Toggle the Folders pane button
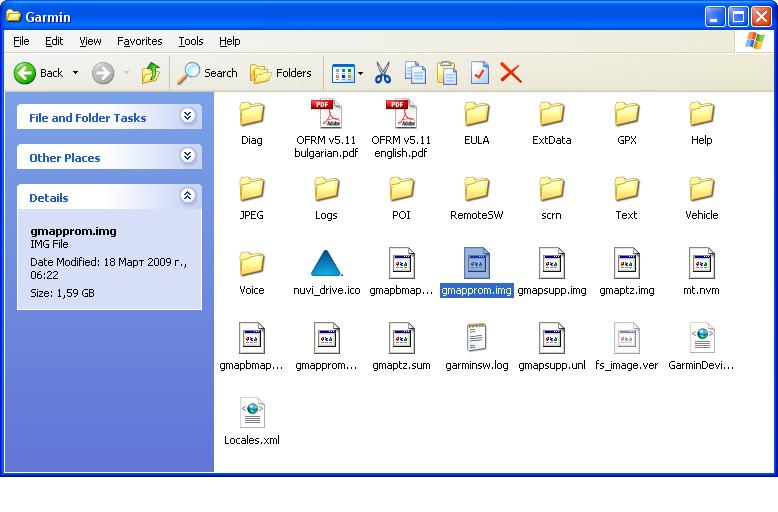 281,73
